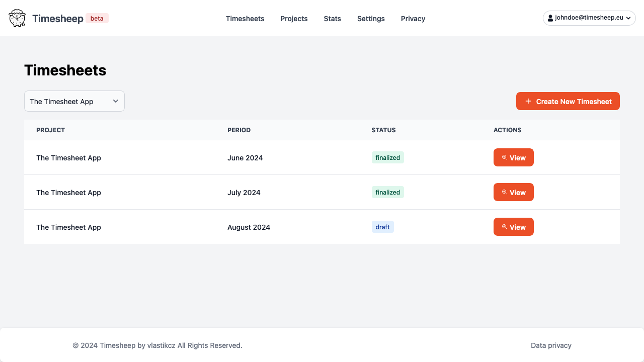The width and height of the screenshot is (644, 362).
Task: Click the magnifier icon on June 2024 View button
Action: [x=504, y=157]
